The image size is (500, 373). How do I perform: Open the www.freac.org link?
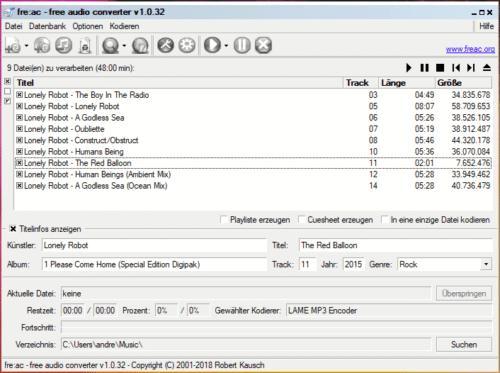(470, 49)
